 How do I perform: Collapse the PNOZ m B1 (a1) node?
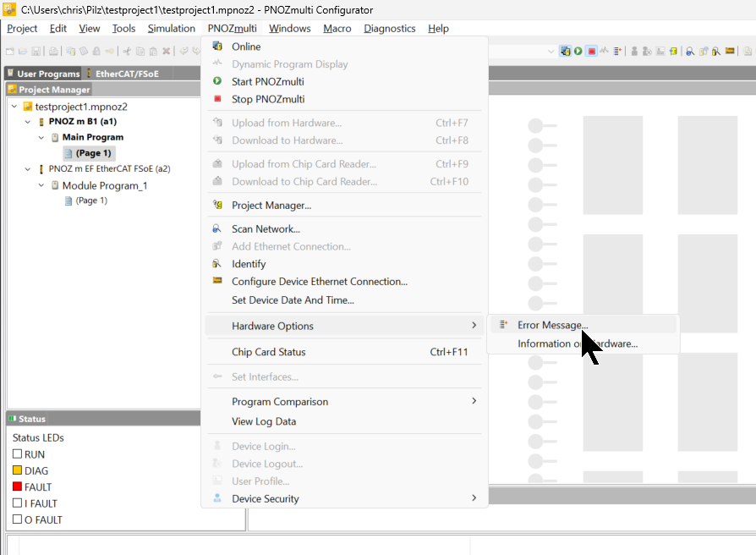point(28,122)
